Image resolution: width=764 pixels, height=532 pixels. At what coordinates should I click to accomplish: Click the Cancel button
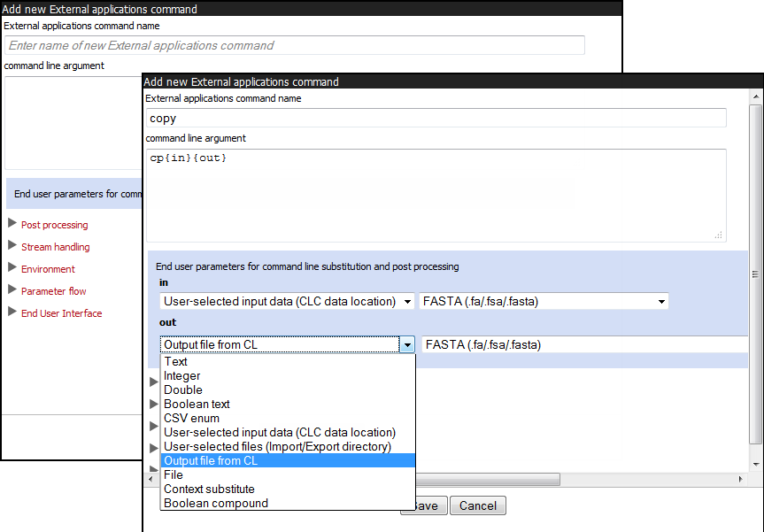tap(477, 505)
